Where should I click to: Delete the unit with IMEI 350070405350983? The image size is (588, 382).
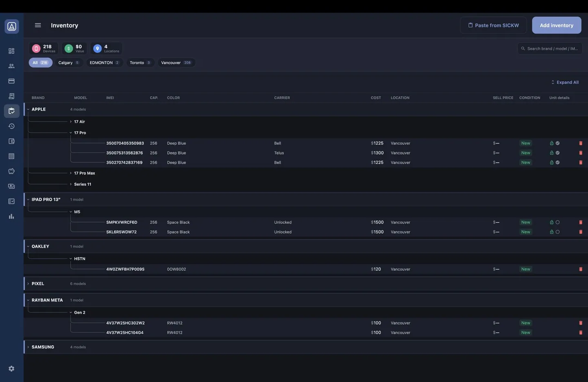(581, 143)
